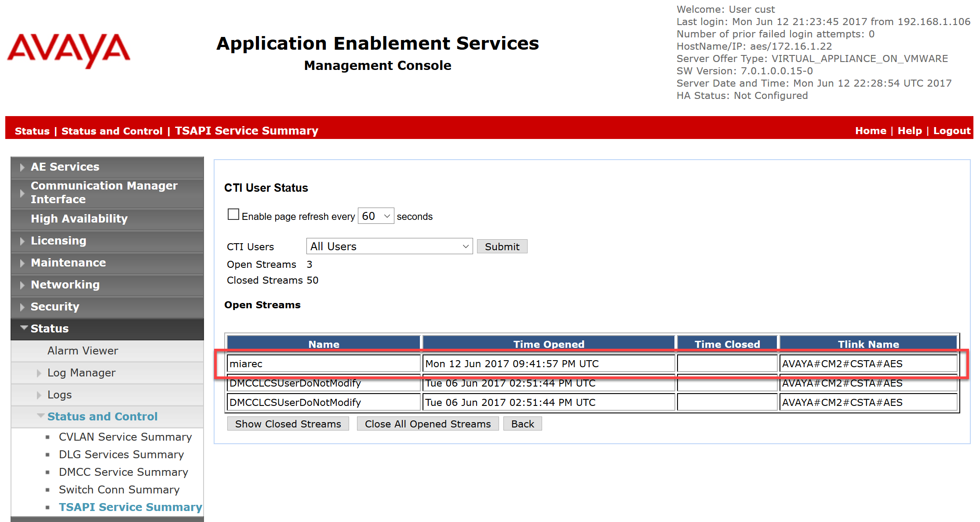
Task: Expand the AE Services menu arrow
Action: (22, 167)
